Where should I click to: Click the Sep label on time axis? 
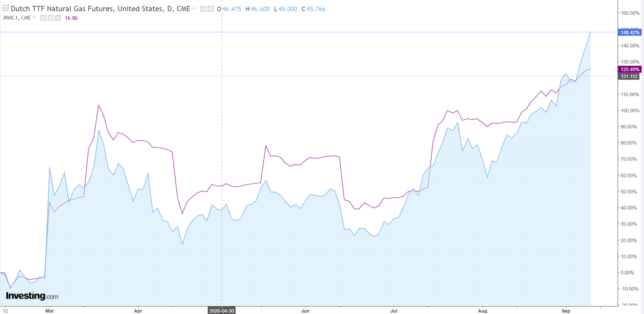[566, 311]
